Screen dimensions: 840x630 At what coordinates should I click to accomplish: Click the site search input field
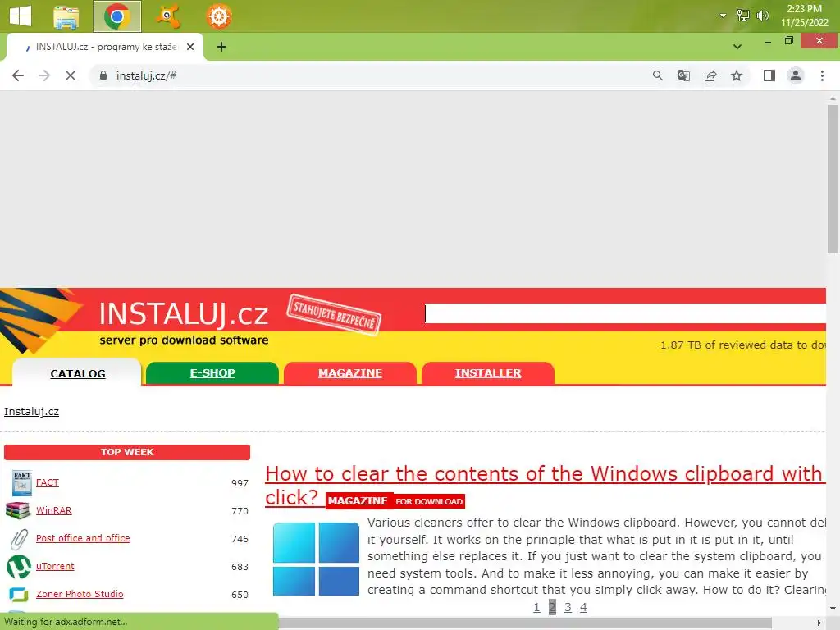pos(625,314)
